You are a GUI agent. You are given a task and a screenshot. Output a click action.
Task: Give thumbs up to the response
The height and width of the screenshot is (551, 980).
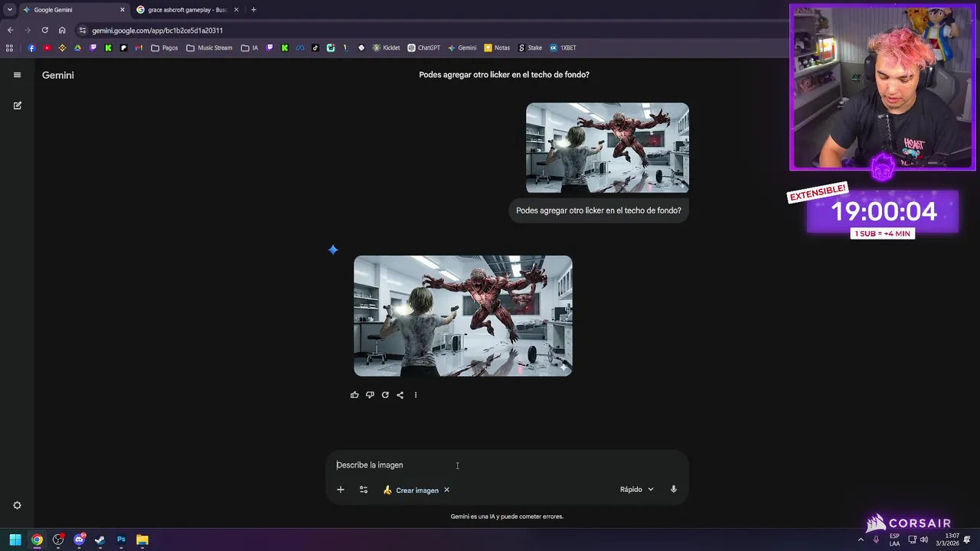354,395
